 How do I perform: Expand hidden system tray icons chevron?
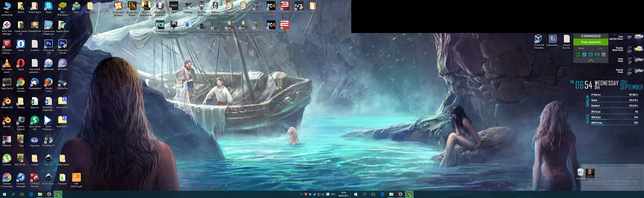(302, 195)
